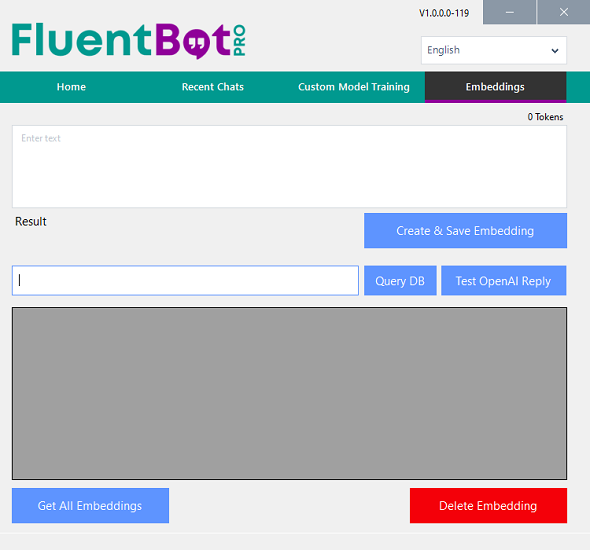Click Create & Save Embedding button
Viewport: 590px width, 550px height.
click(465, 231)
